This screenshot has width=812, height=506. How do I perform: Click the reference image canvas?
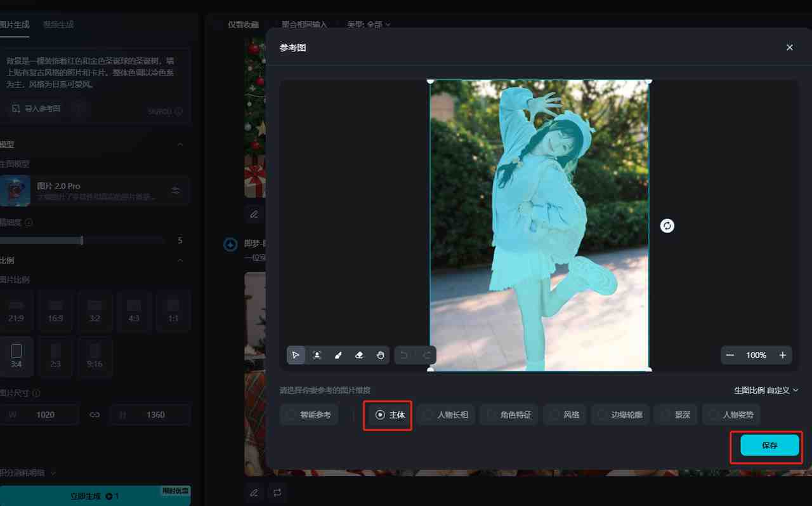tap(539, 225)
